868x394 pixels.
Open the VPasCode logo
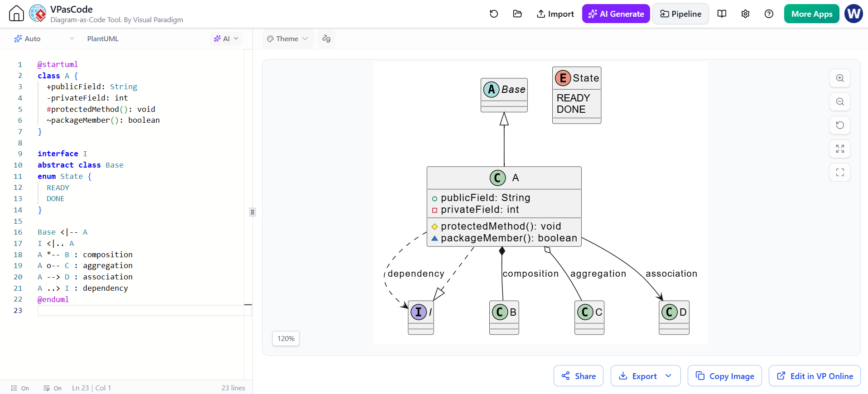38,14
